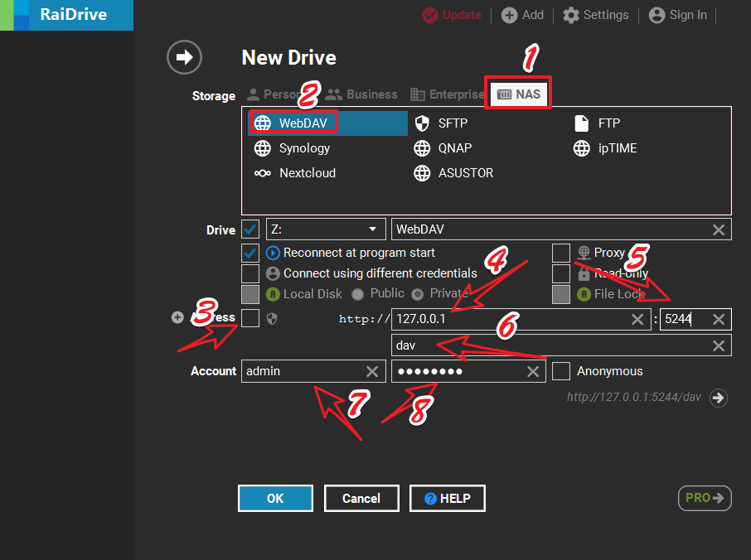Click the Address shield icon
The width and height of the screenshot is (751, 560).
pos(272,319)
